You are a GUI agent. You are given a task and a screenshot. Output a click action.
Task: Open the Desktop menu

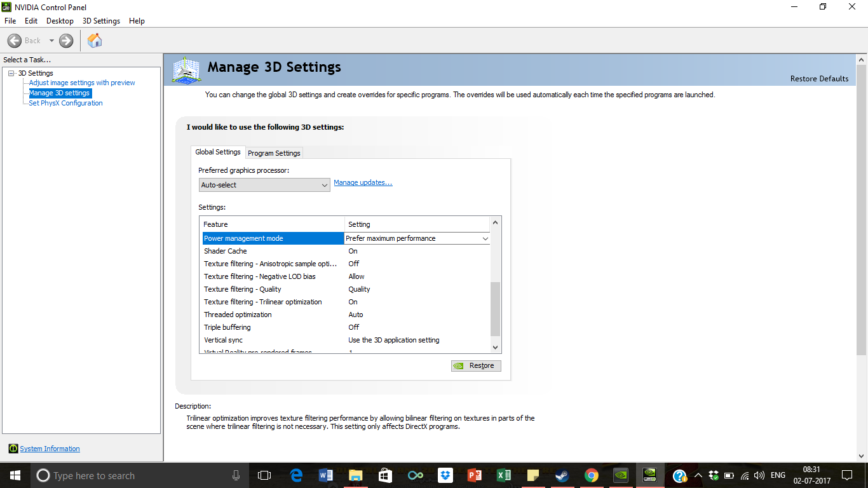tap(60, 21)
